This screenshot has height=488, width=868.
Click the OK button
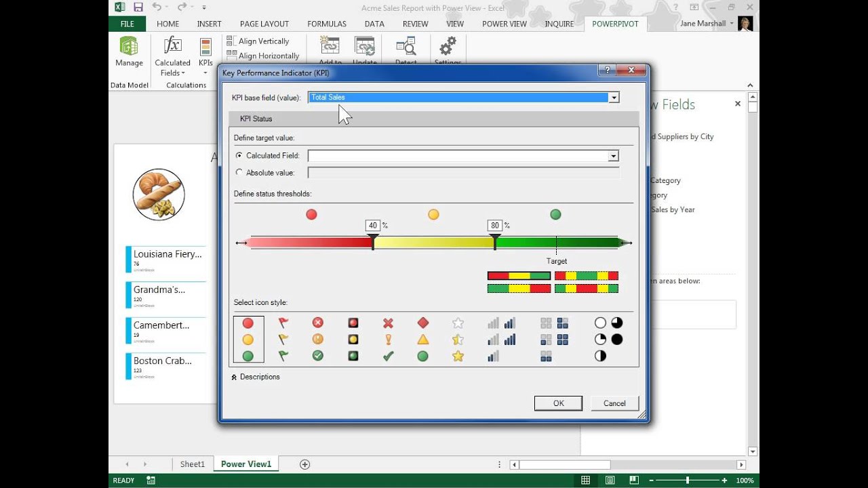coord(558,403)
